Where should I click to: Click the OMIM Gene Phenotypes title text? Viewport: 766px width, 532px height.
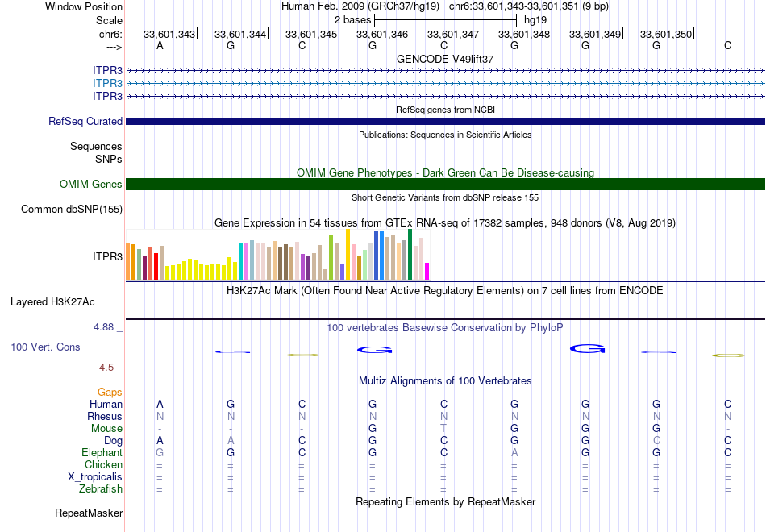point(445,173)
